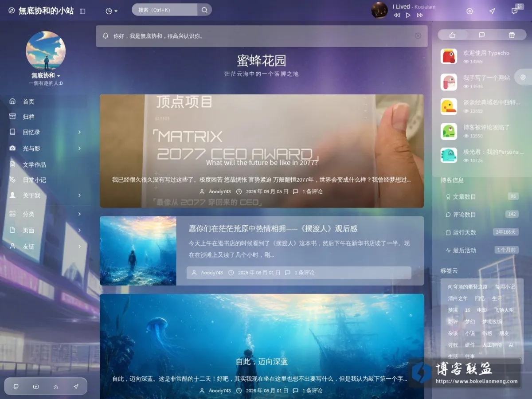Click the music album cover thumbnail
This screenshot has width=532, height=399.
coord(379,10)
